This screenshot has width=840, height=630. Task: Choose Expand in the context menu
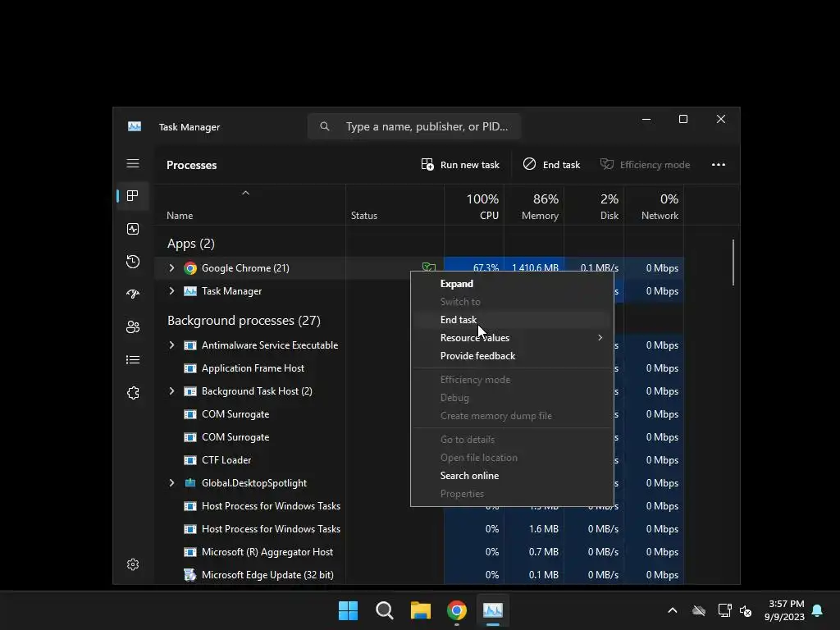[457, 283]
